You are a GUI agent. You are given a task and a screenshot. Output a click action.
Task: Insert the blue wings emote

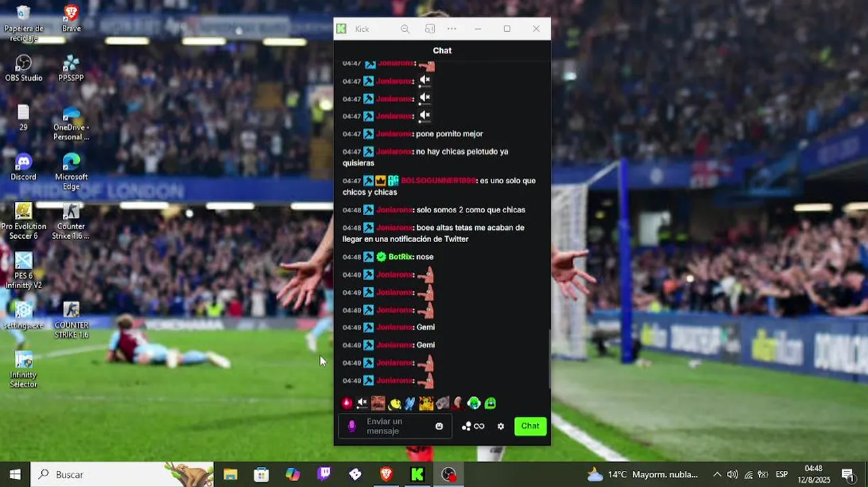click(410, 403)
